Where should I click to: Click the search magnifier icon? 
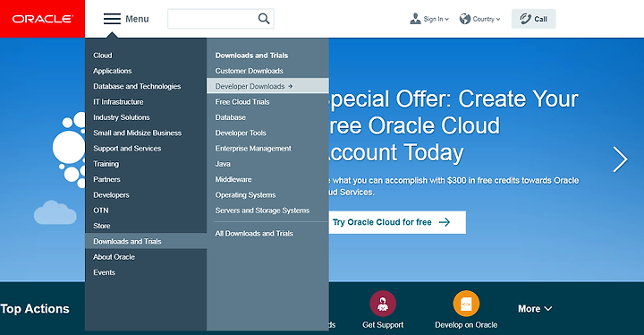(x=264, y=19)
